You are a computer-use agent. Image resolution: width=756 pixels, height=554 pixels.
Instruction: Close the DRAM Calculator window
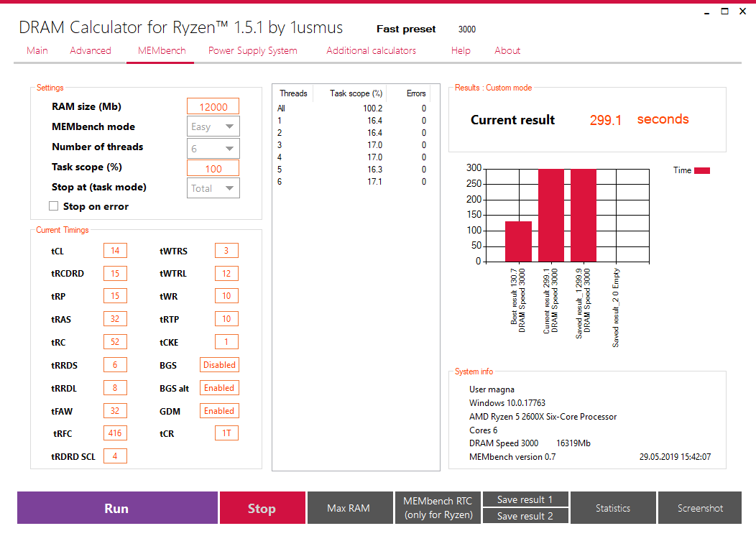[x=742, y=11]
